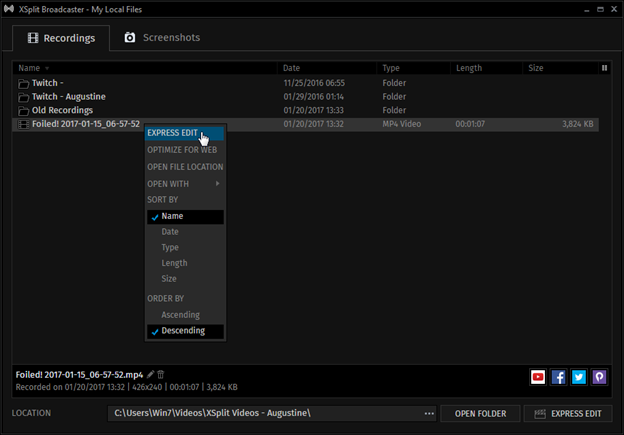Image resolution: width=624 pixels, height=435 pixels.
Task: Close the My Local Files window
Action: coord(614,9)
